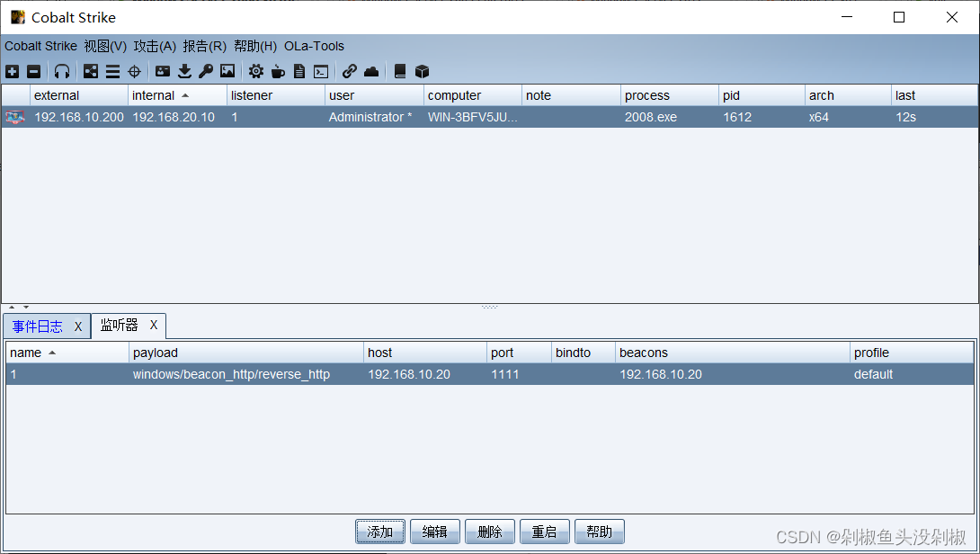Click the 编辑 button to edit the listener
The width and height of the screenshot is (980, 554).
click(435, 532)
